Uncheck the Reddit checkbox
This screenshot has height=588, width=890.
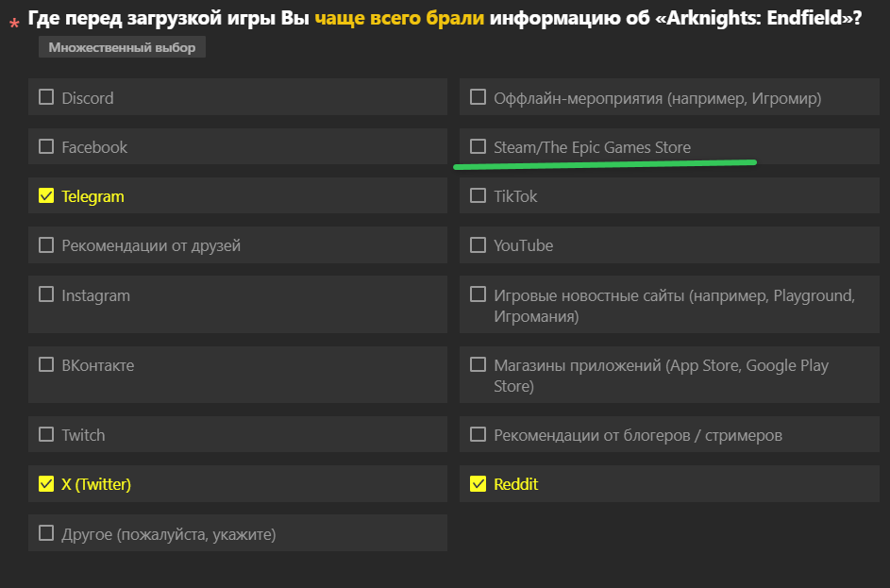pos(478,483)
